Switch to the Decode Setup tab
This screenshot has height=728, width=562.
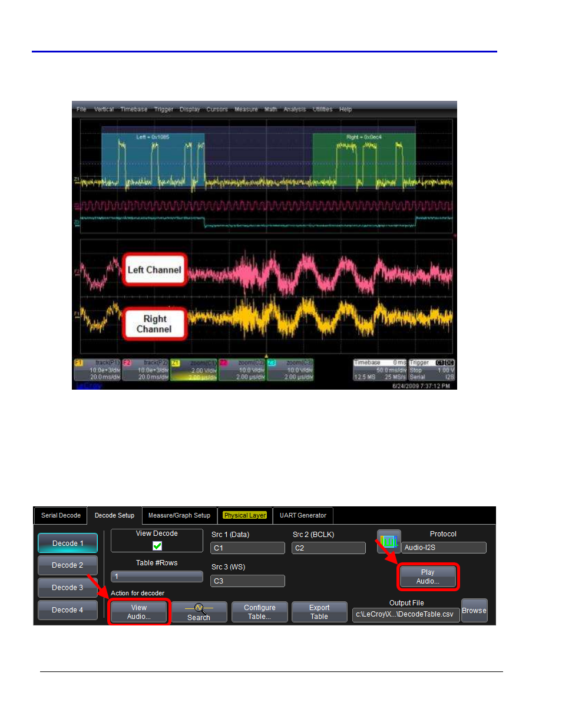[114, 516]
